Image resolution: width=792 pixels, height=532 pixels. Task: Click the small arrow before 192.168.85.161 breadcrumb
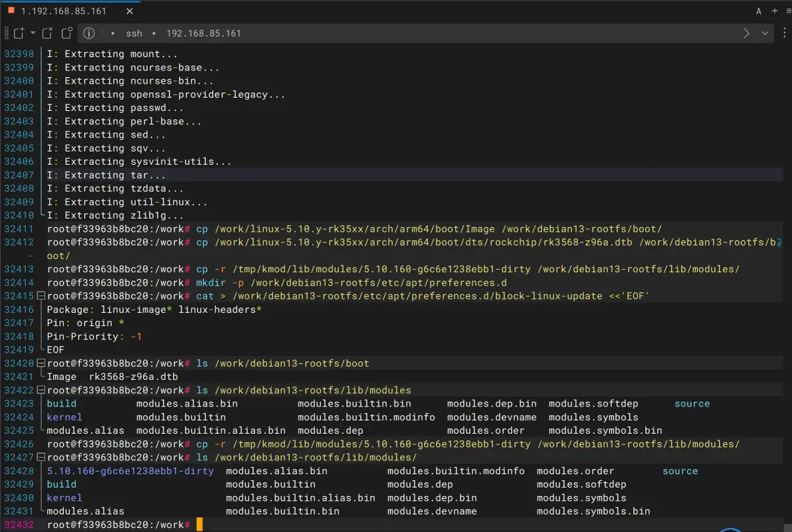(154, 33)
